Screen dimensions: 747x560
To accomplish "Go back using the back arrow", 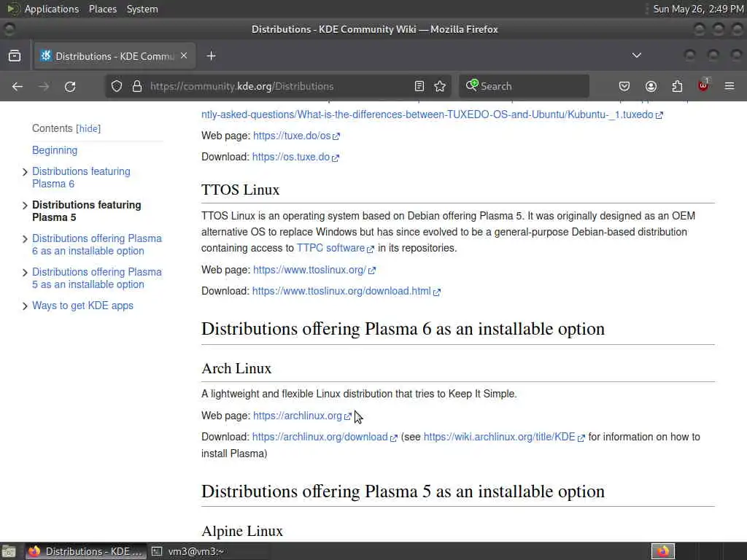I will 18,86.
